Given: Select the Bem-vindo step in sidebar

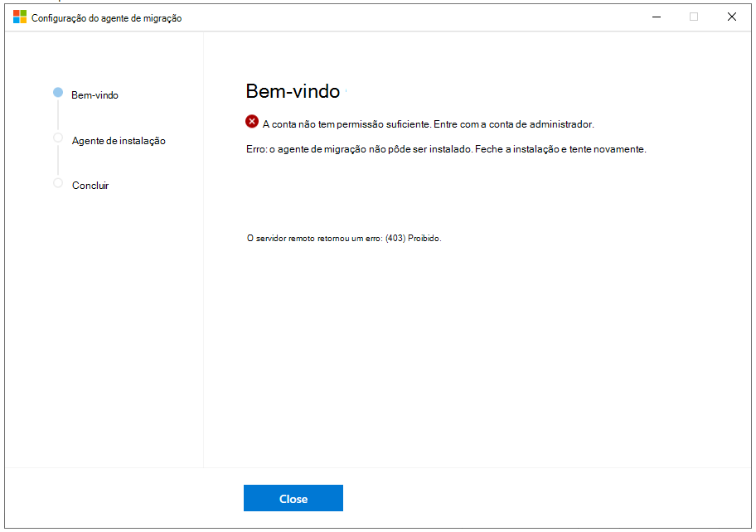Looking at the screenshot, I should pyautogui.click(x=94, y=95).
